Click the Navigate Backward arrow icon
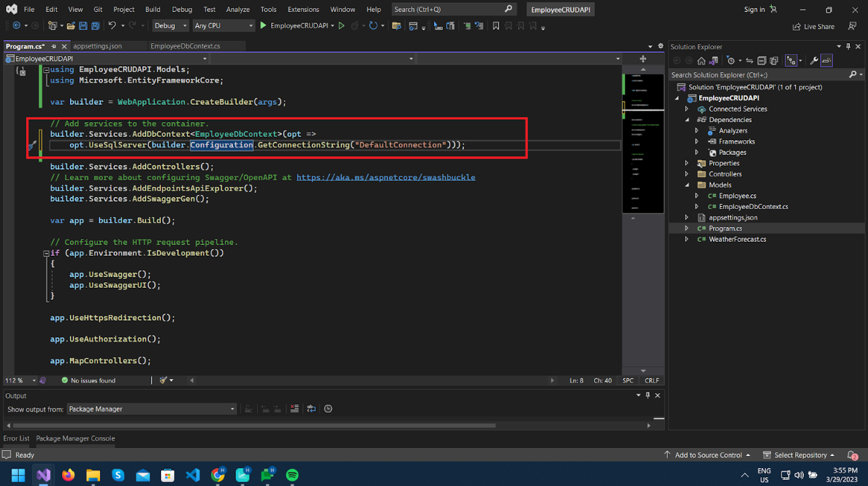Screen dimensions: 868x486 click(17, 26)
